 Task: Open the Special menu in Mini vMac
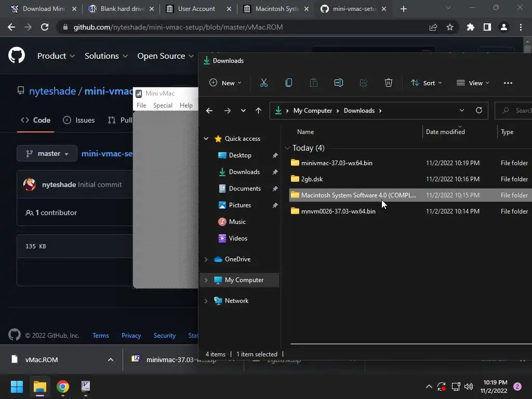coord(163,105)
